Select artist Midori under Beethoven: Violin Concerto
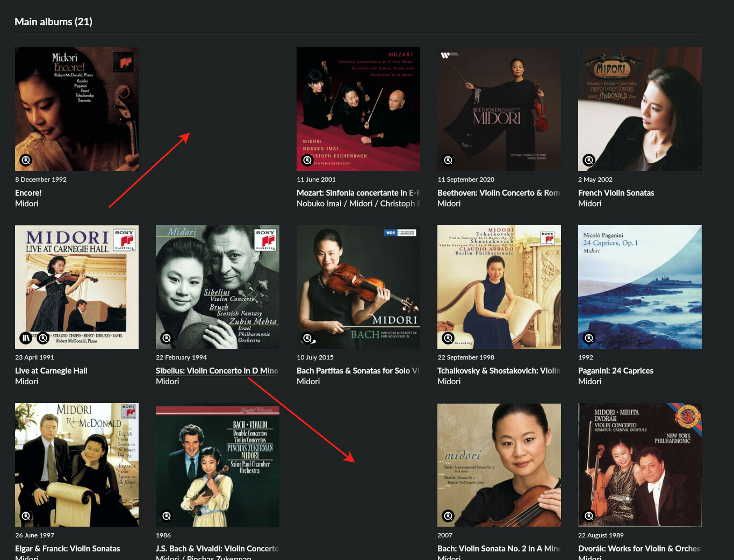This screenshot has height=560, width=734. [449, 204]
